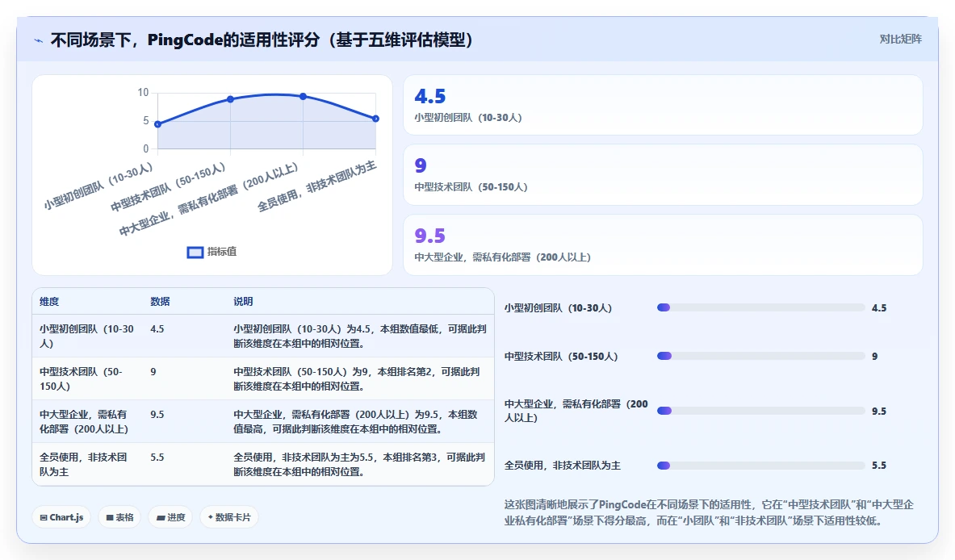
Task: Click description mentioning 本组数值最高
Action: tap(356, 421)
